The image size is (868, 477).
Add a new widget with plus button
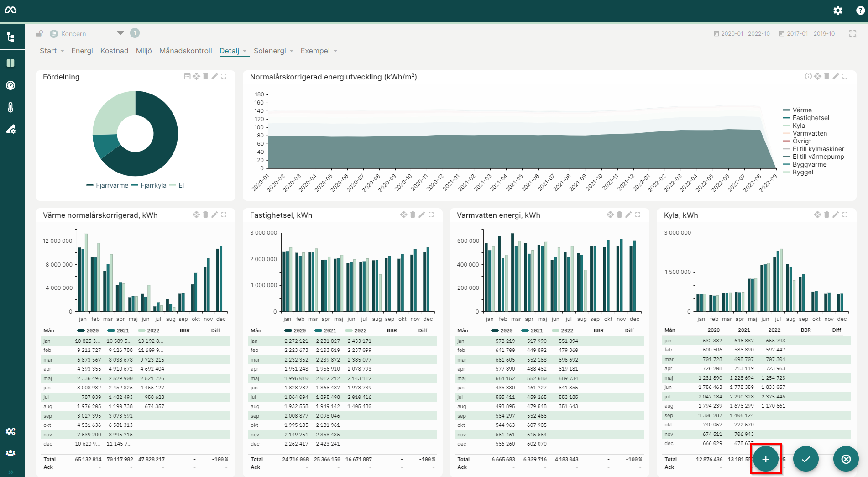click(x=766, y=459)
